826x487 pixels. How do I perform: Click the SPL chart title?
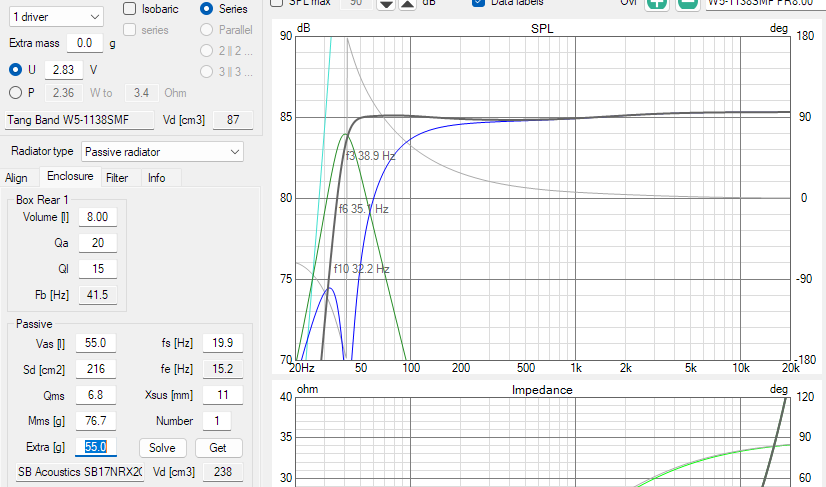(542, 29)
